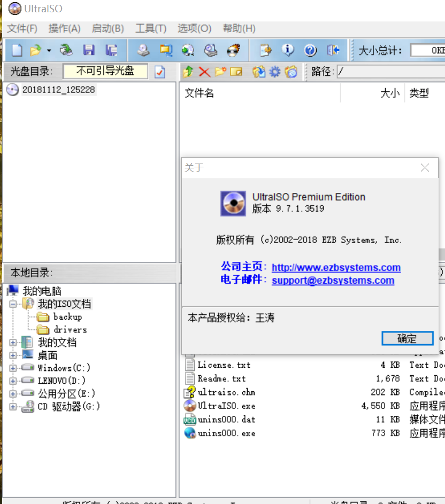Click the Exit door toolbar icon
The height and width of the screenshot is (504, 445).
coord(333,50)
